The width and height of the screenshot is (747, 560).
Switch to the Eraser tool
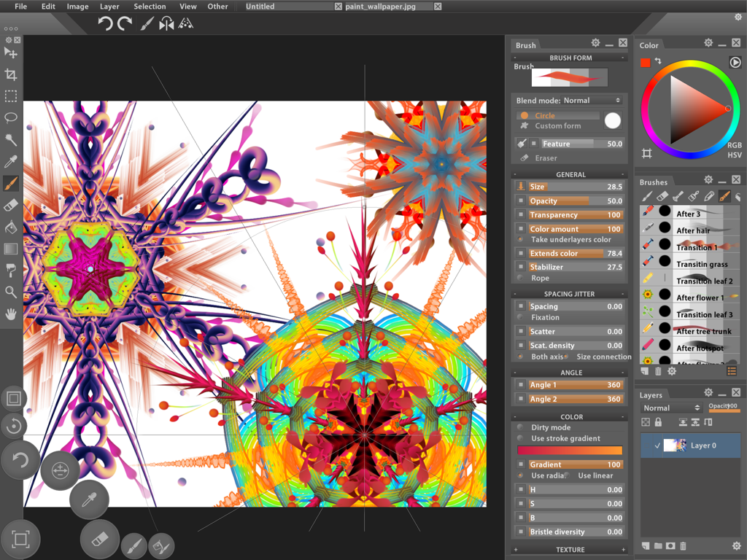[x=11, y=206]
